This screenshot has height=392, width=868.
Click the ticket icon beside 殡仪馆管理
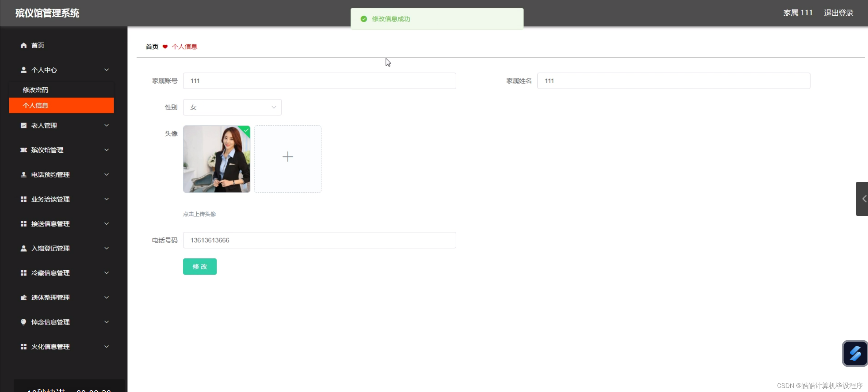coord(24,150)
